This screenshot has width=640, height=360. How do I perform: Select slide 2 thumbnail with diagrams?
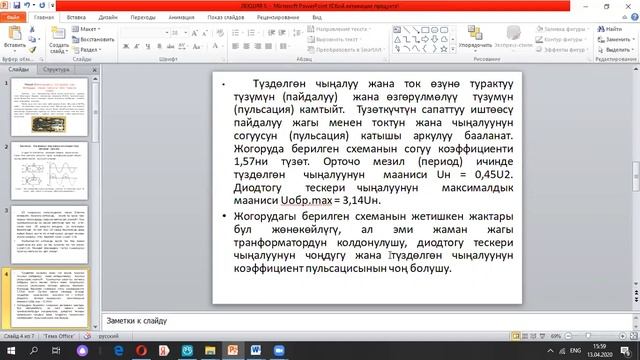49,171
